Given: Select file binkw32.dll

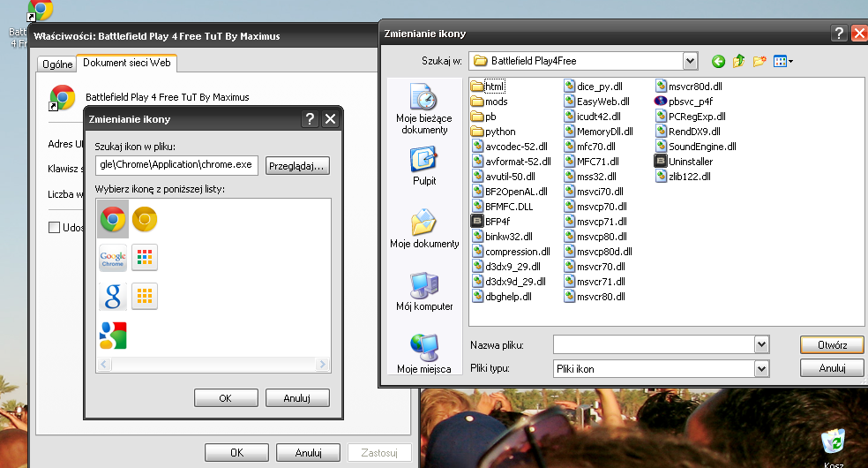Looking at the screenshot, I should point(503,237).
